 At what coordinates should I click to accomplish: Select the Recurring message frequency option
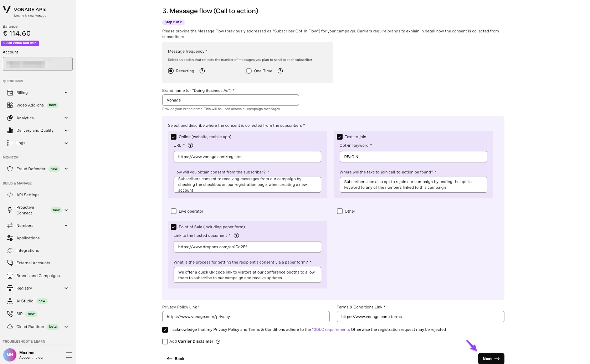pyautogui.click(x=171, y=71)
